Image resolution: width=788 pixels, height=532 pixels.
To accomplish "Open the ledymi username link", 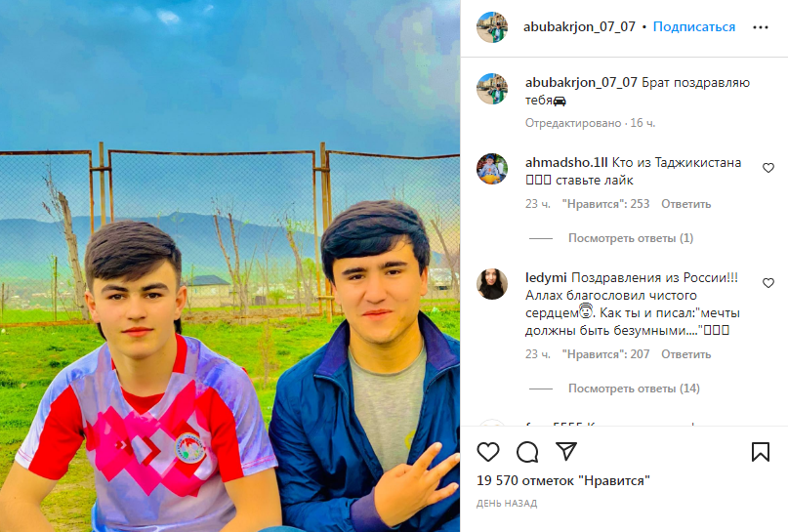I will click(x=546, y=277).
